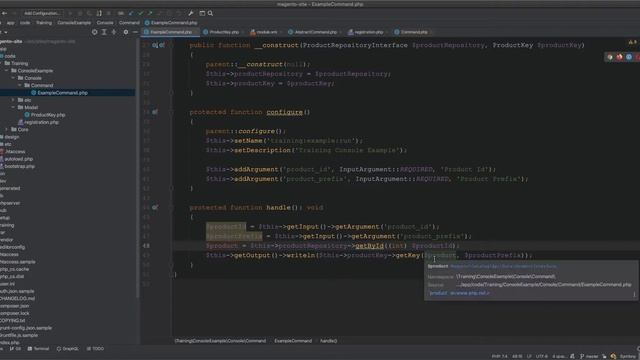Switch to module.xml editor tab
Viewport: 640px width, 360px height.
tap(265, 32)
